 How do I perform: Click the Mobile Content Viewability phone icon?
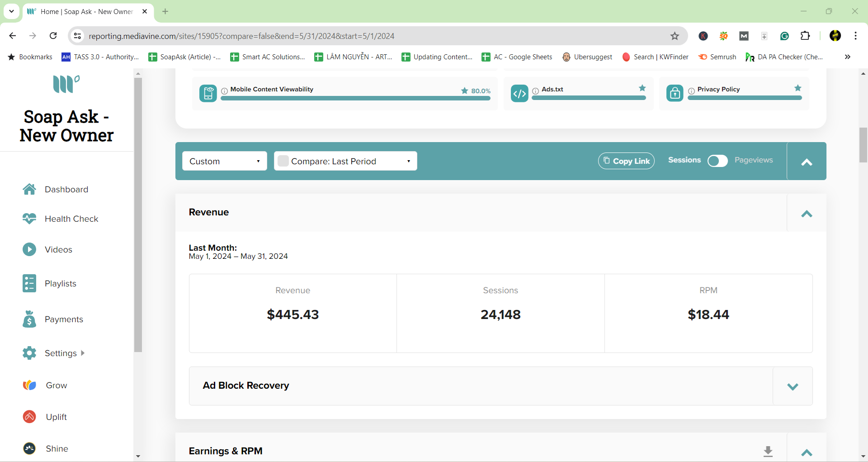coord(208,93)
